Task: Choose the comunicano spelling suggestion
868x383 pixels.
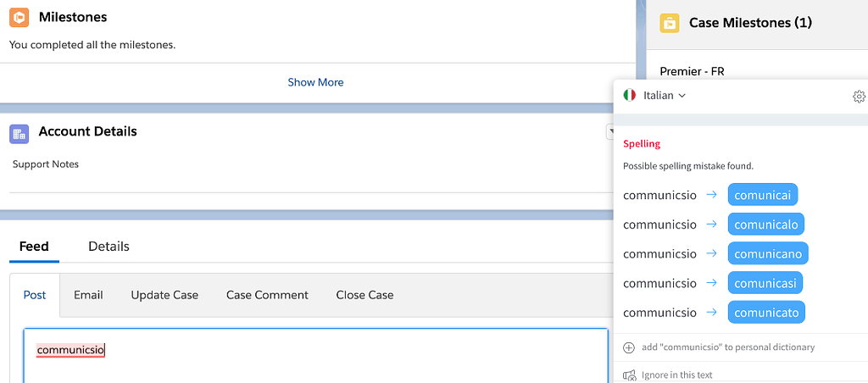Action: [768, 253]
